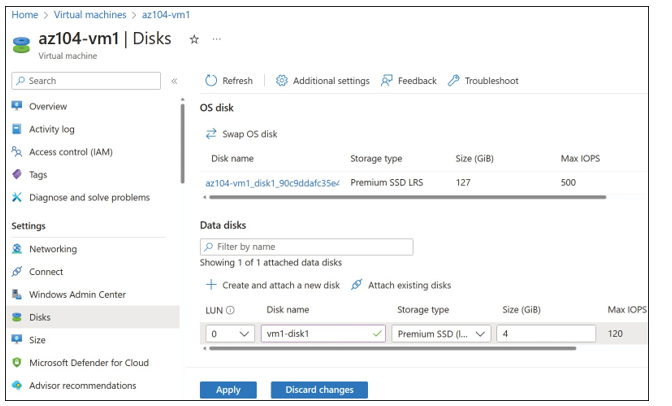The image size is (672, 406).
Task: Click the OS disk table horizontal scrollbar
Action: click(x=407, y=197)
